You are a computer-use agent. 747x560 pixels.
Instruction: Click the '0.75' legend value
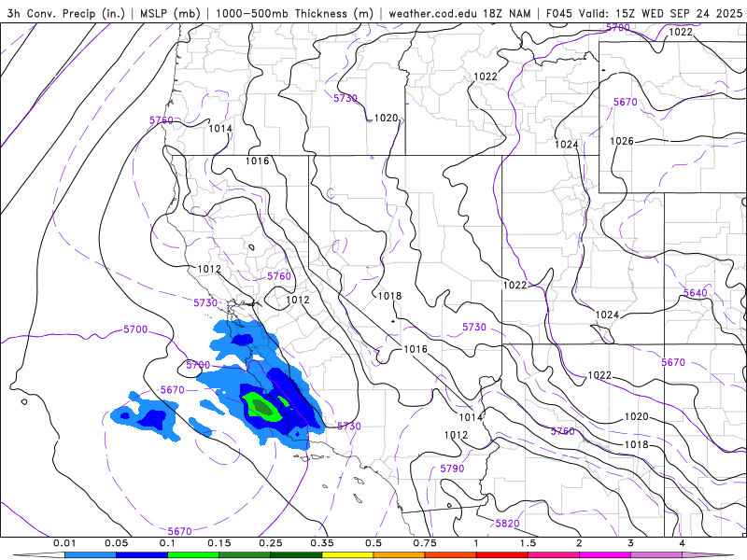point(425,543)
